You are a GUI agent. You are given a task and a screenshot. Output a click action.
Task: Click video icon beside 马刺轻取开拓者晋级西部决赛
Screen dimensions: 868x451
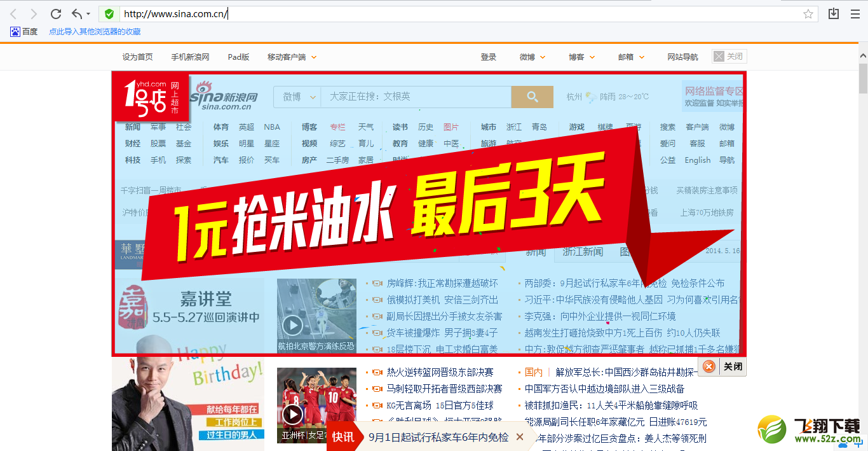coord(377,389)
